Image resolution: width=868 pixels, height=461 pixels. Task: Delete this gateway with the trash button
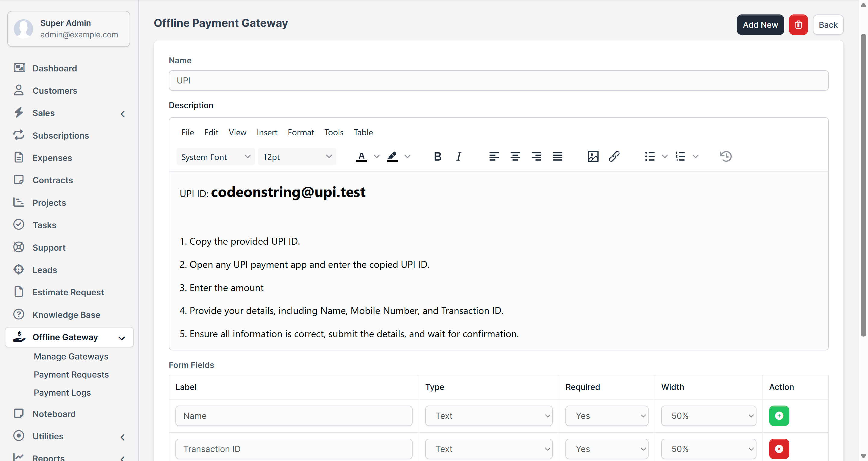click(798, 25)
